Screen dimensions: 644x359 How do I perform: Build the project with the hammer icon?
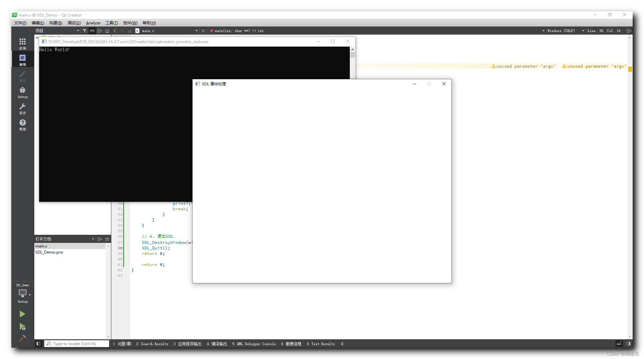(x=22, y=338)
